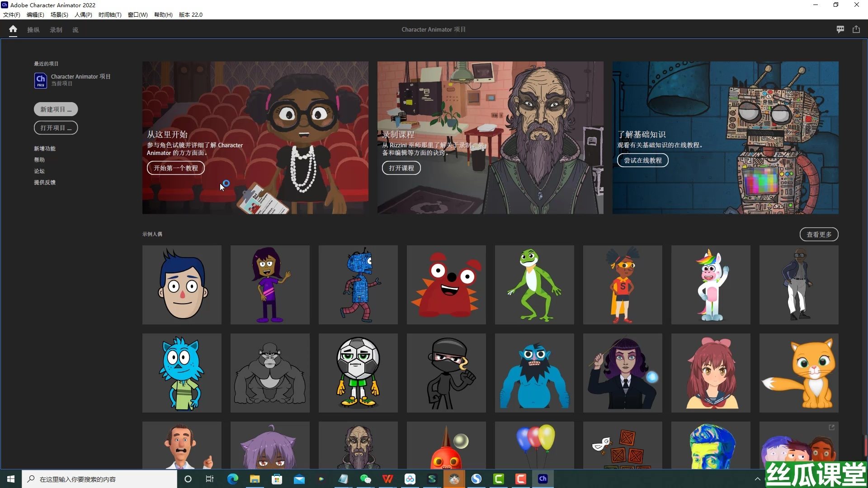The height and width of the screenshot is (488, 868).
Task: Open blue walking robot puppet
Action: pos(358,285)
